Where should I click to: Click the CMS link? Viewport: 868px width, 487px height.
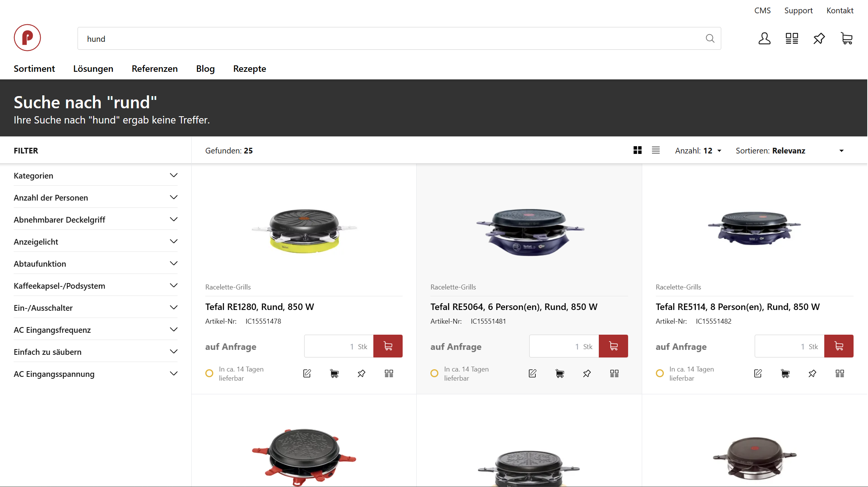click(762, 10)
